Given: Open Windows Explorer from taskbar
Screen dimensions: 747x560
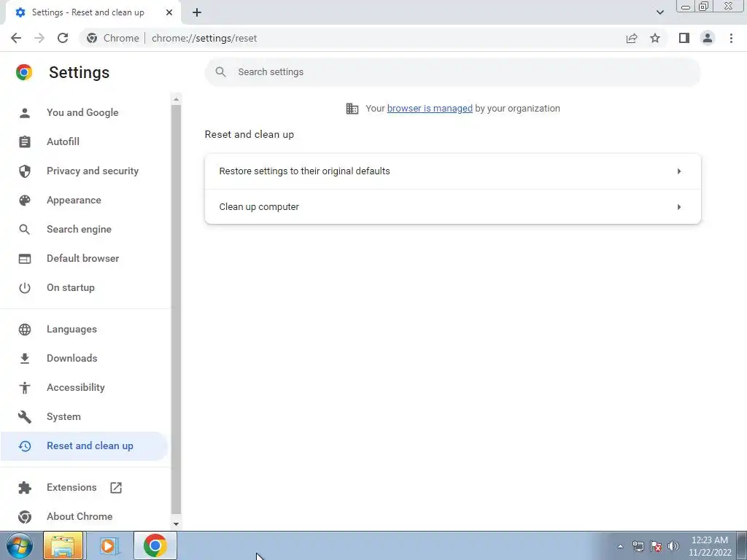Looking at the screenshot, I should point(63,545).
